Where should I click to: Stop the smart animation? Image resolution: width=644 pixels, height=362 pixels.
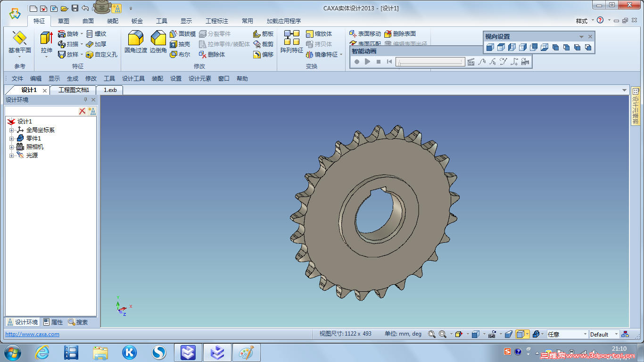pos(379,62)
